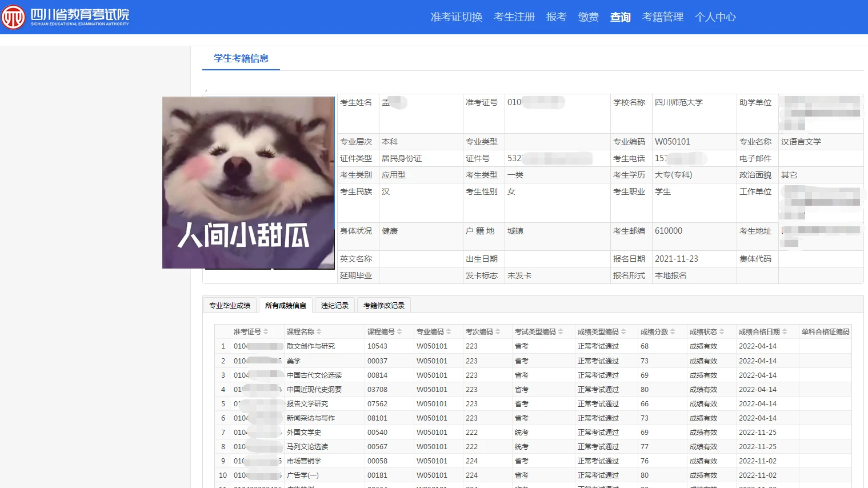Click major code W050101 in student info
This screenshot has height=488, width=868.
point(673,142)
